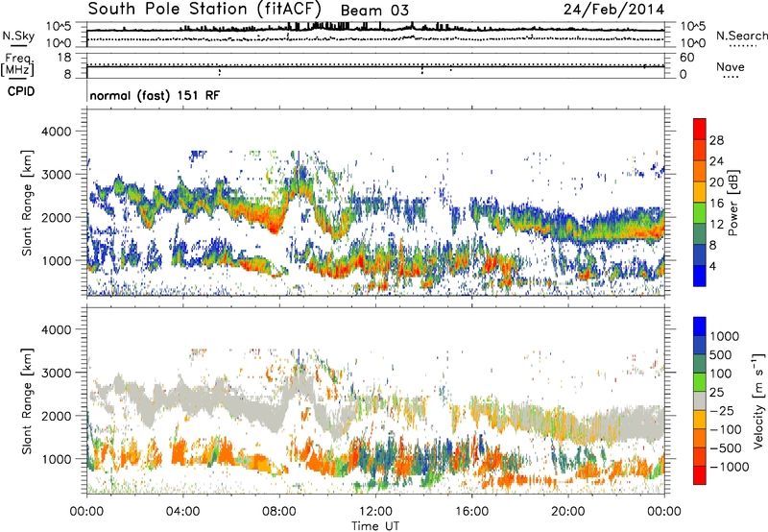Click the '-25' tick on Velocity scale

pyautogui.click(x=722, y=410)
